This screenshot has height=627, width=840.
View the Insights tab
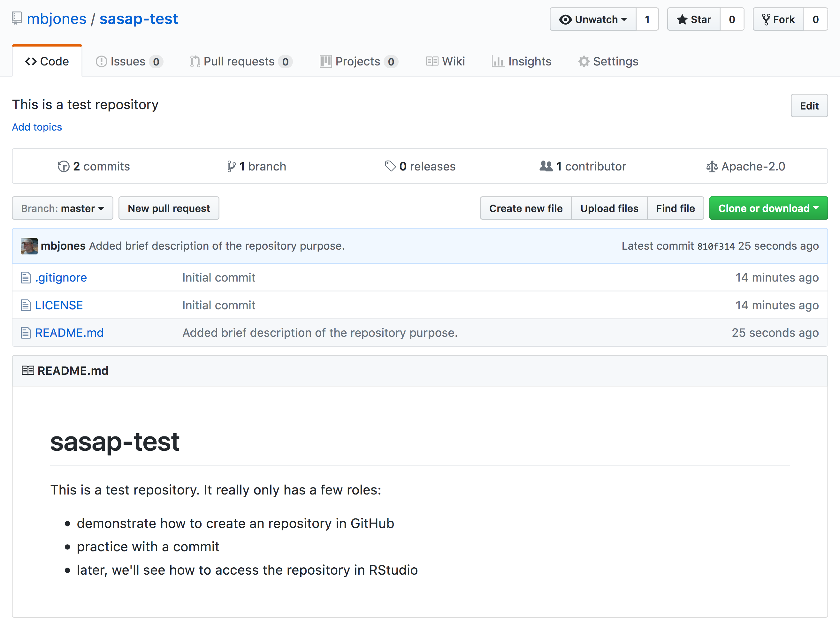point(521,62)
